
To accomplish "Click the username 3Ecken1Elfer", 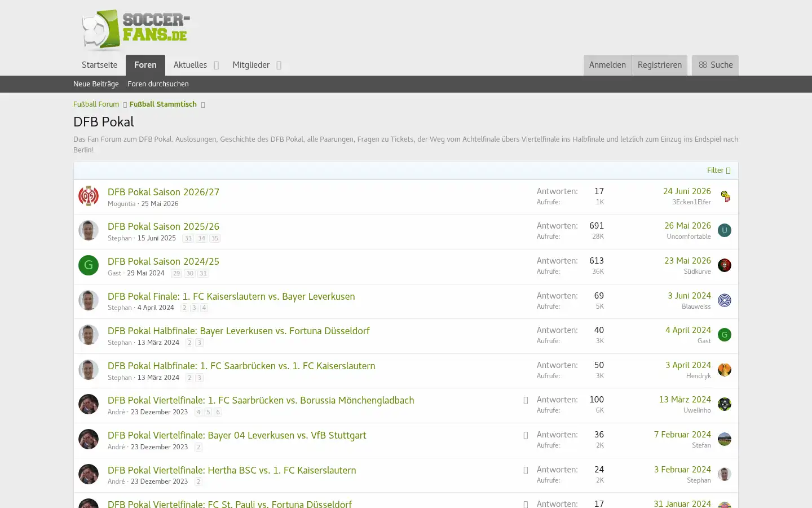I will pos(691,202).
